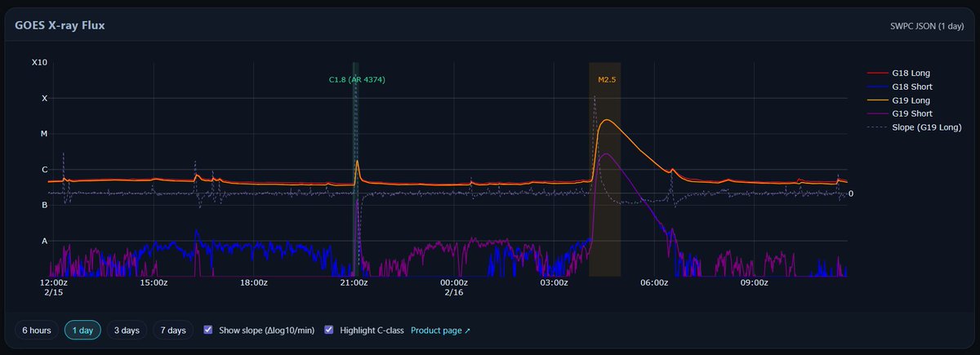Click the 15:00z axis label
Viewport: 980px width, 355px height.
click(x=154, y=282)
